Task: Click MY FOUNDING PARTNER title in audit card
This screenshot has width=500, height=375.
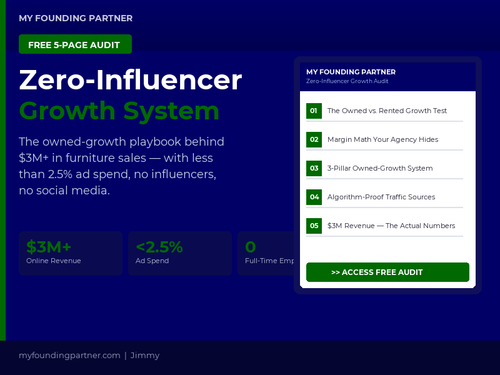Action: [351, 72]
